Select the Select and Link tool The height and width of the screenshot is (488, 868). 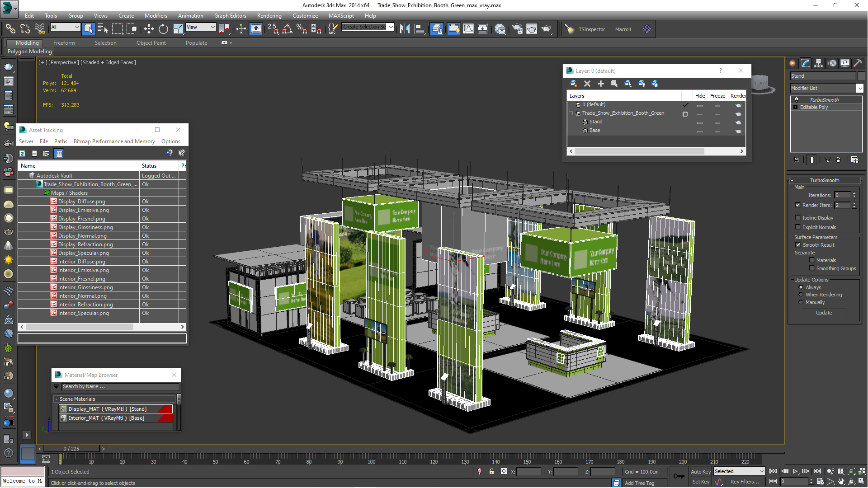[10, 29]
